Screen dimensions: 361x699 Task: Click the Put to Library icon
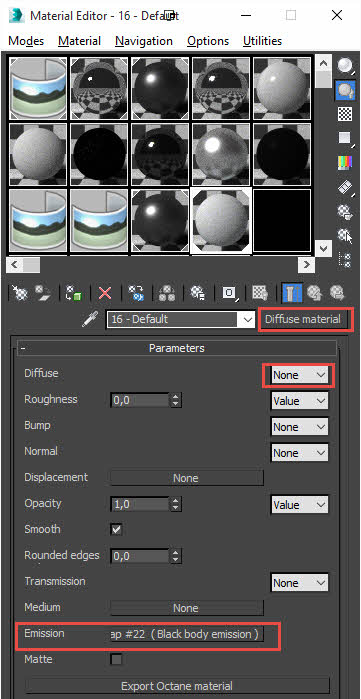tap(197, 293)
